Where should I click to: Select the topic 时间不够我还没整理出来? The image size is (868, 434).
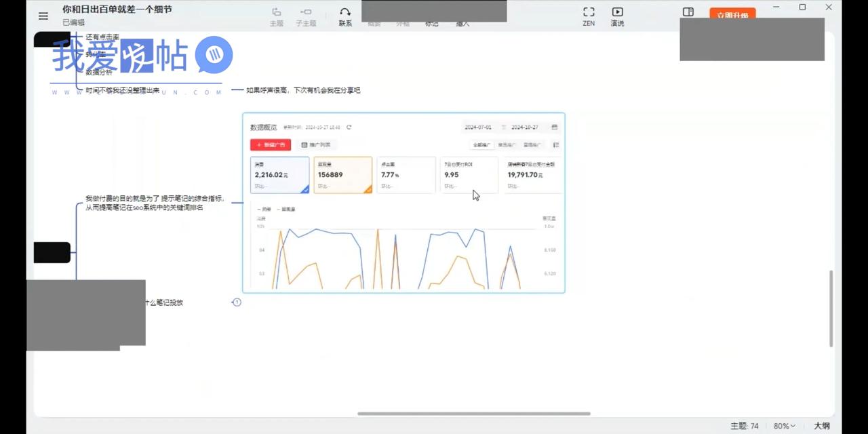[x=123, y=90]
